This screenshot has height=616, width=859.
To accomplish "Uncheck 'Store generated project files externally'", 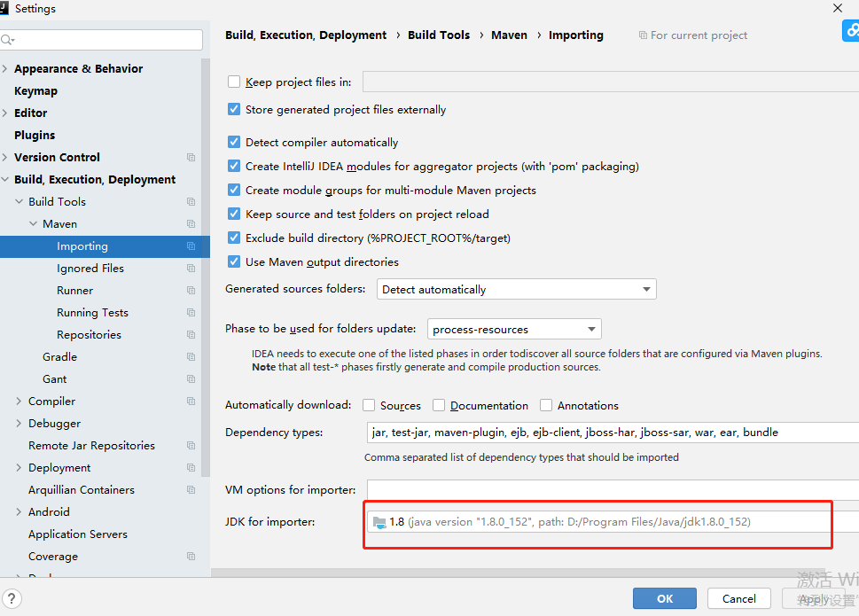I will click(x=234, y=110).
